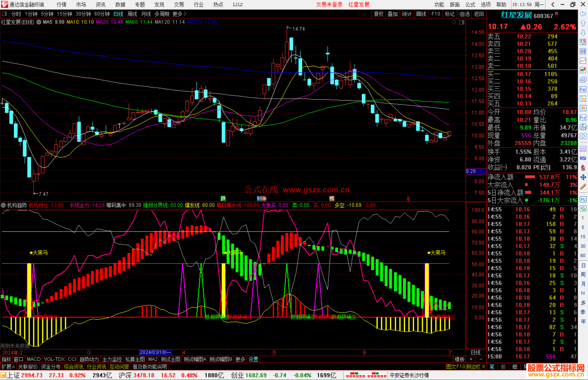Select the 周线 weekly period
588x380 pixels.
[x=132, y=14]
